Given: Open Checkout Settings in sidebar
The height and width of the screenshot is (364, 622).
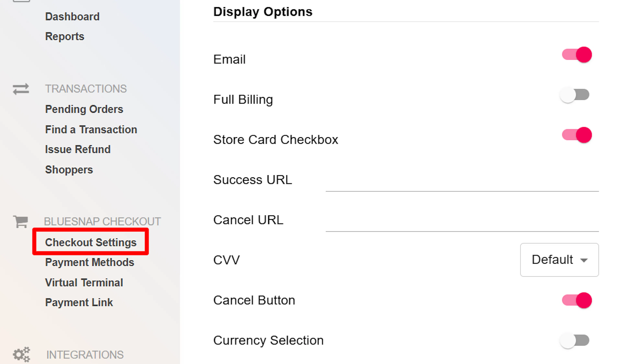Looking at the screenshot, I should coord(91,242).
